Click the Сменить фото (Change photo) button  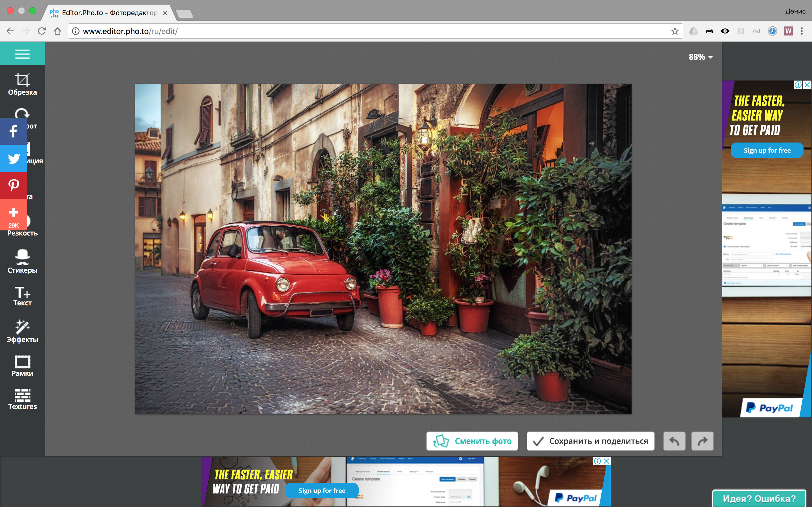pyautogui.click(x=472, y=441)
